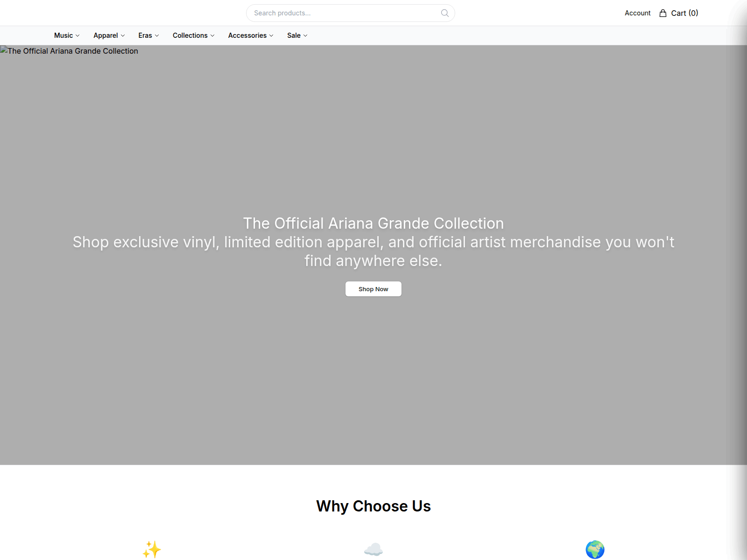Screen dimensions: 747x560
Task: Click the broken hero image alt text
Action: (70, 51)
